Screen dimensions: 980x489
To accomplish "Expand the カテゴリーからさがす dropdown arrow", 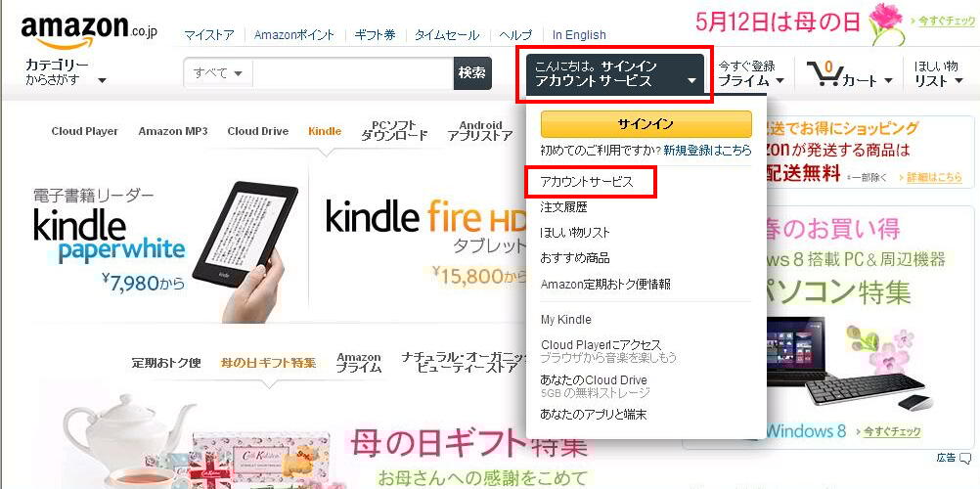I will 103,80.
